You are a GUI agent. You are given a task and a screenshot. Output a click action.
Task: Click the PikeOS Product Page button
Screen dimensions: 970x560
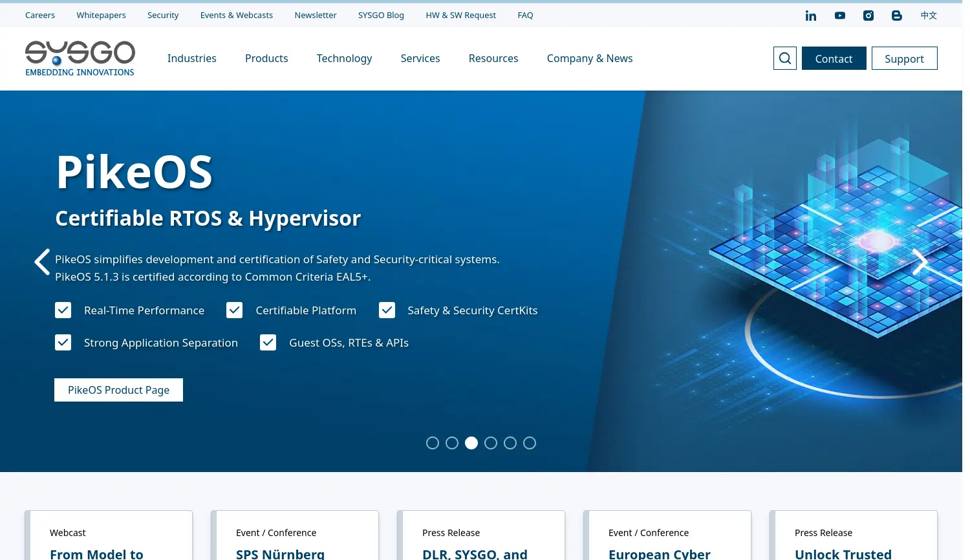click(x=118, y=390)
